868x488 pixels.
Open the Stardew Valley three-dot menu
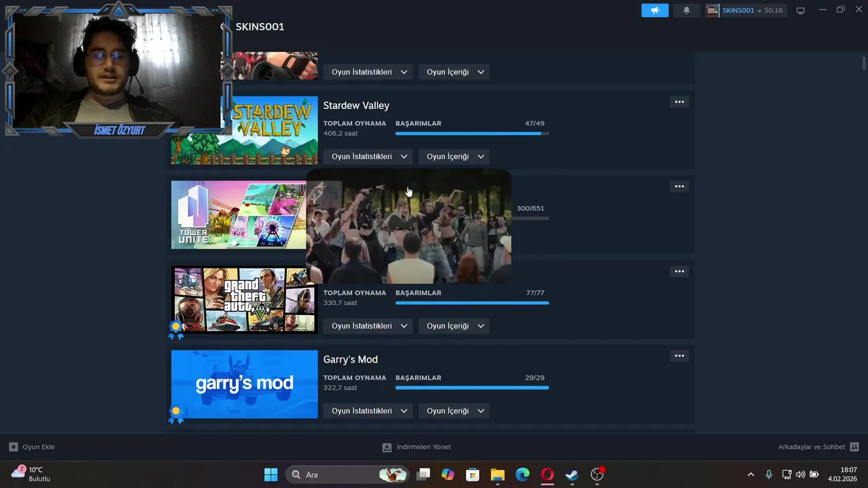pos(679,102)
